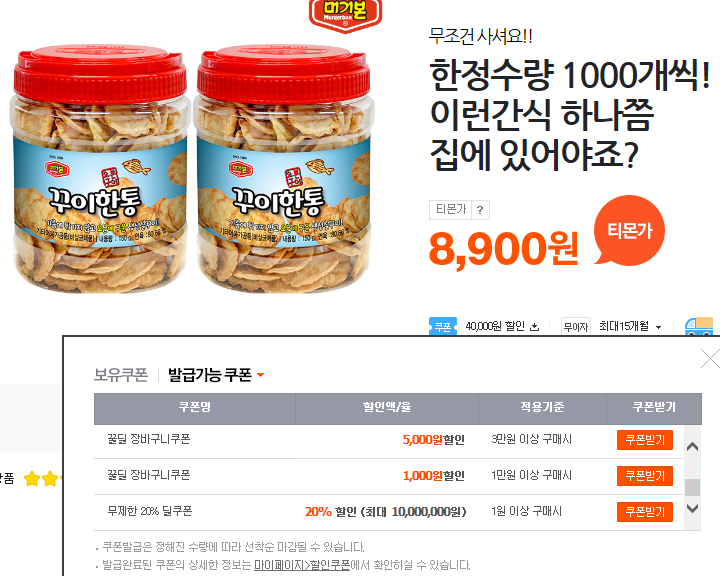This screenshot has height=576, width=720.
Task: Click the blue 쿠폰 coupon badge icon
Action: tap(443, 326)
